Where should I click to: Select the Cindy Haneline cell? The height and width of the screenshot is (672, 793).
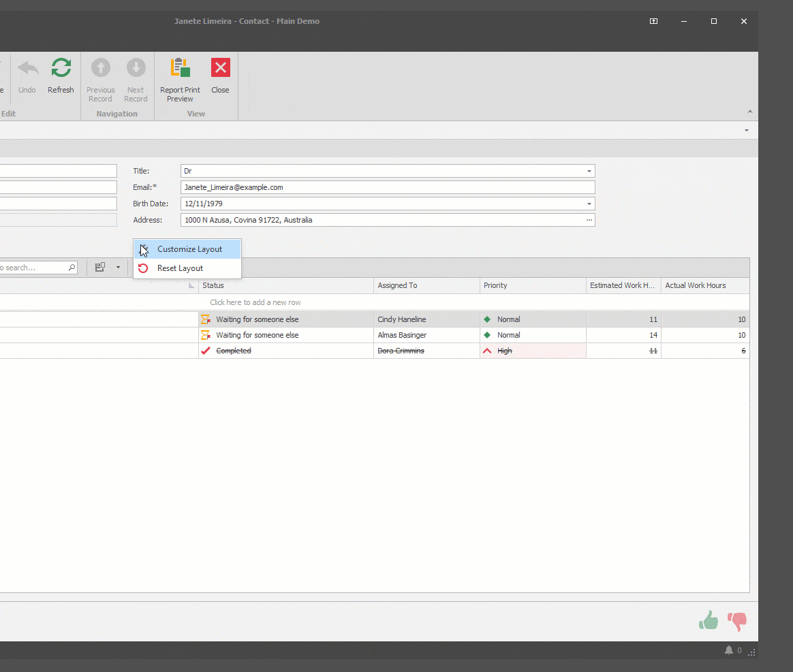(x=426, y=319)
